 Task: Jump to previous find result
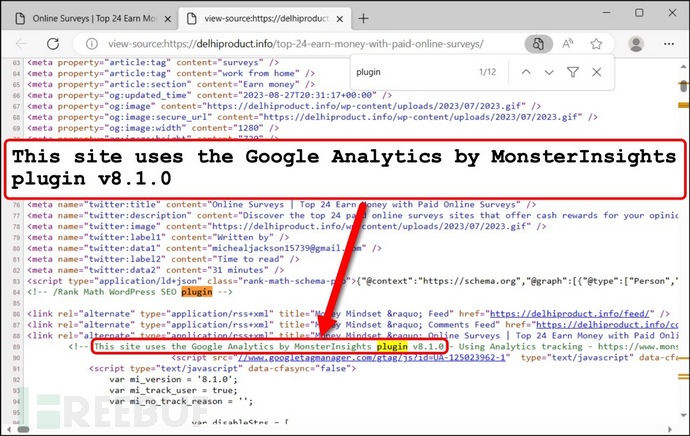click(526, 72)
